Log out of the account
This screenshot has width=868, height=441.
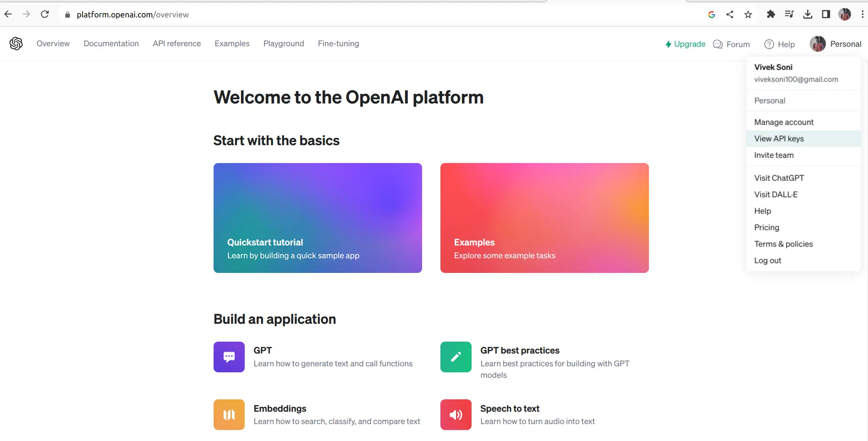[803, 261]
